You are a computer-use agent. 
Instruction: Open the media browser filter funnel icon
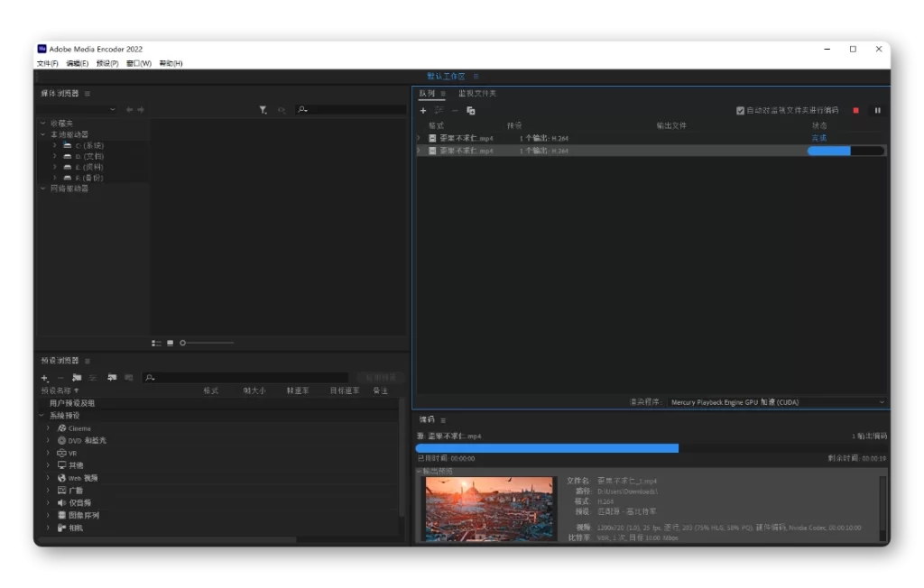pyautogui.click(x=263, y=110)
